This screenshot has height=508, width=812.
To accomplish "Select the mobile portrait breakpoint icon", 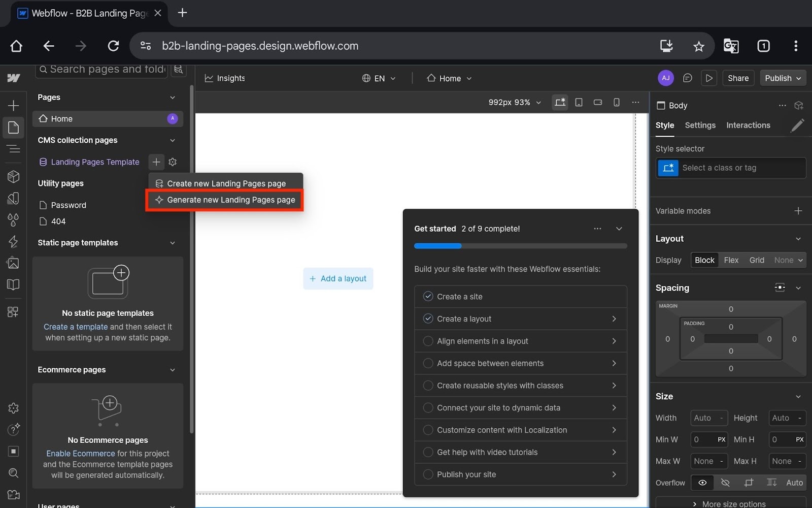I will pyautogui.click(x=617, y=102).
